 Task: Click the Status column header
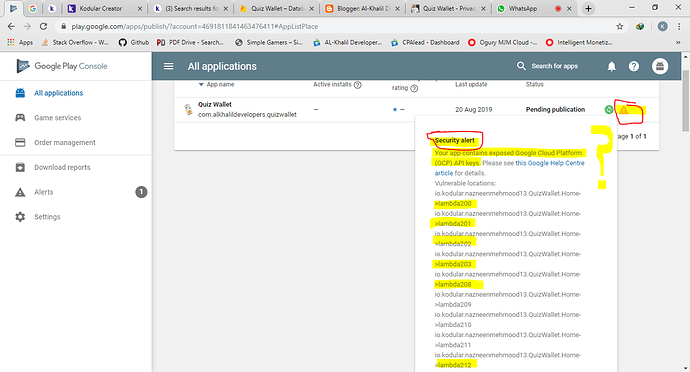coord(535,85)
